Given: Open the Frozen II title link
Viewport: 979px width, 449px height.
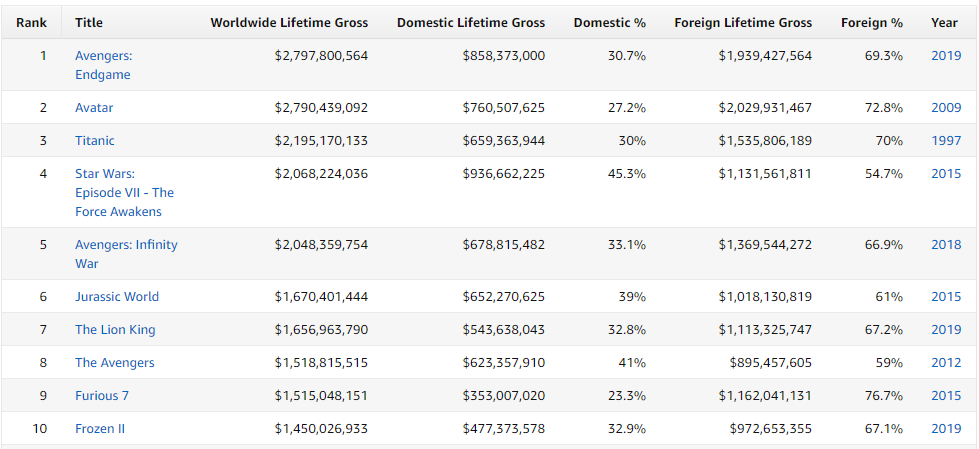Looking at the screenshot, I should tap(100, 429).
